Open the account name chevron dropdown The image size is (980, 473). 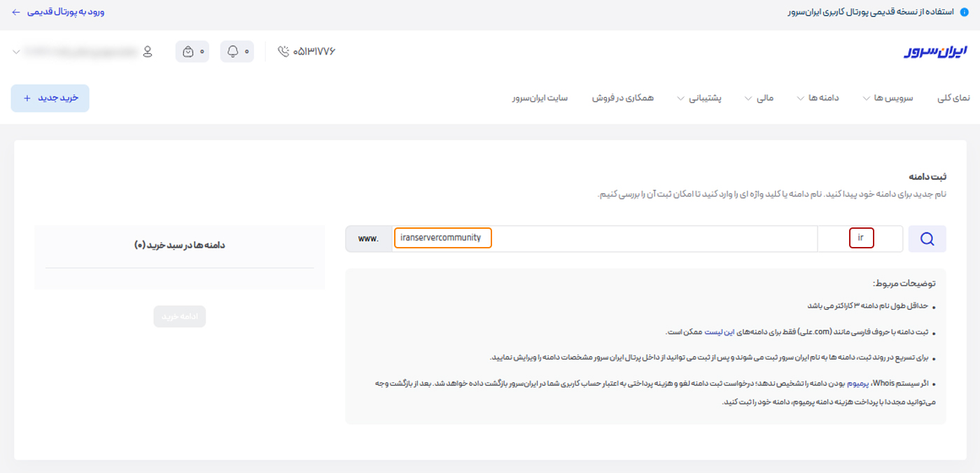coord(17,50)
